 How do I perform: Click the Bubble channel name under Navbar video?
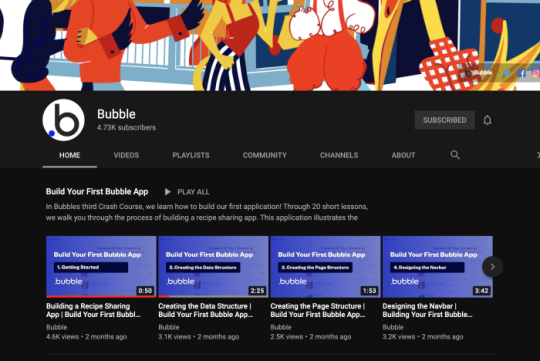393,327
